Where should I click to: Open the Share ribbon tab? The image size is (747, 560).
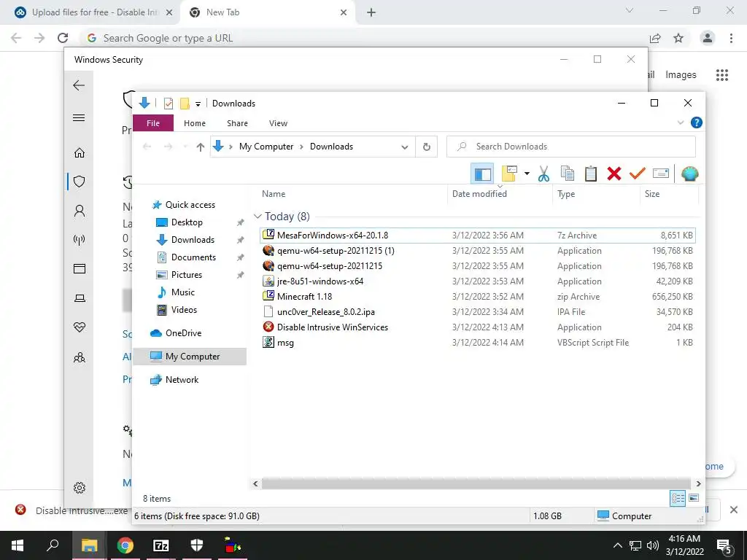[237, 122]
